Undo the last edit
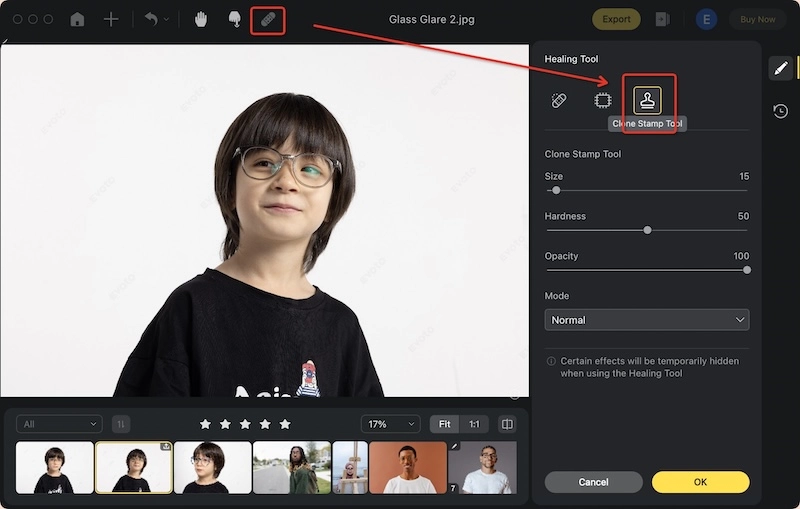Screen dimensions: 800x509 (x=151, y=19)
